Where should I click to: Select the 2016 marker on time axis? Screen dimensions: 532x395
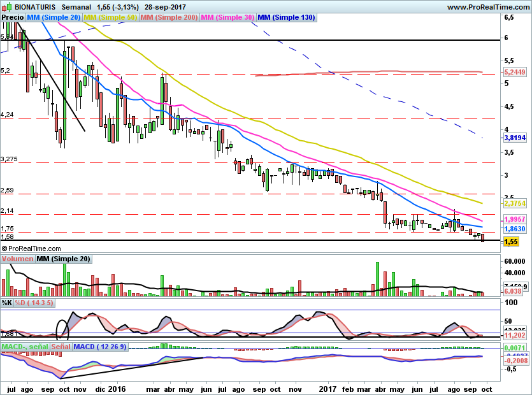tap(117, 389)
